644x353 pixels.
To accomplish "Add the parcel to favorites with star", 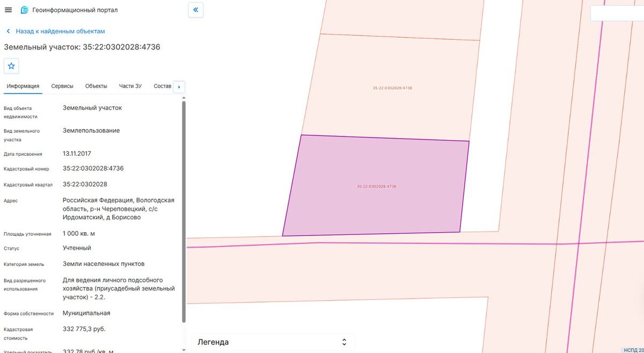I will tap(11, 66).
